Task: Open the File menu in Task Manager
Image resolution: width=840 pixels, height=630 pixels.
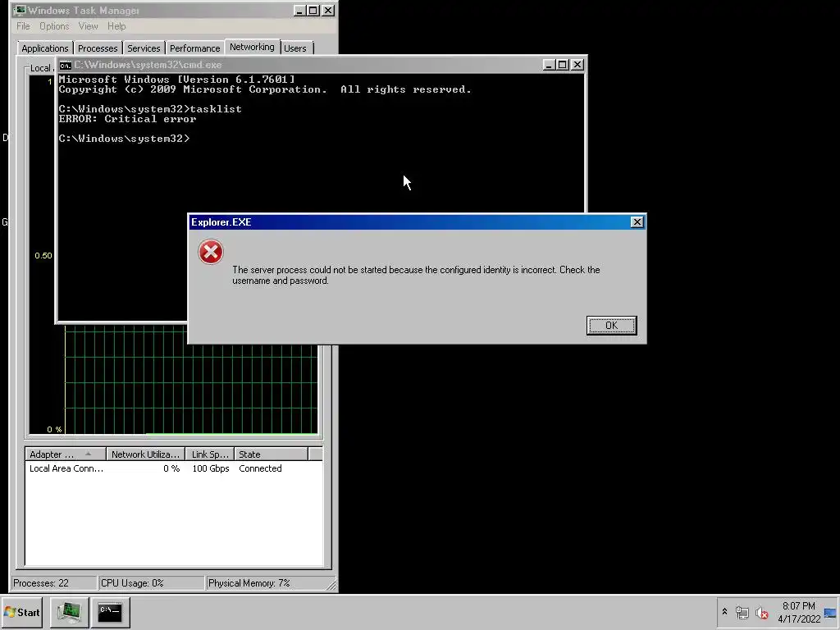Action: click(23, 26)
